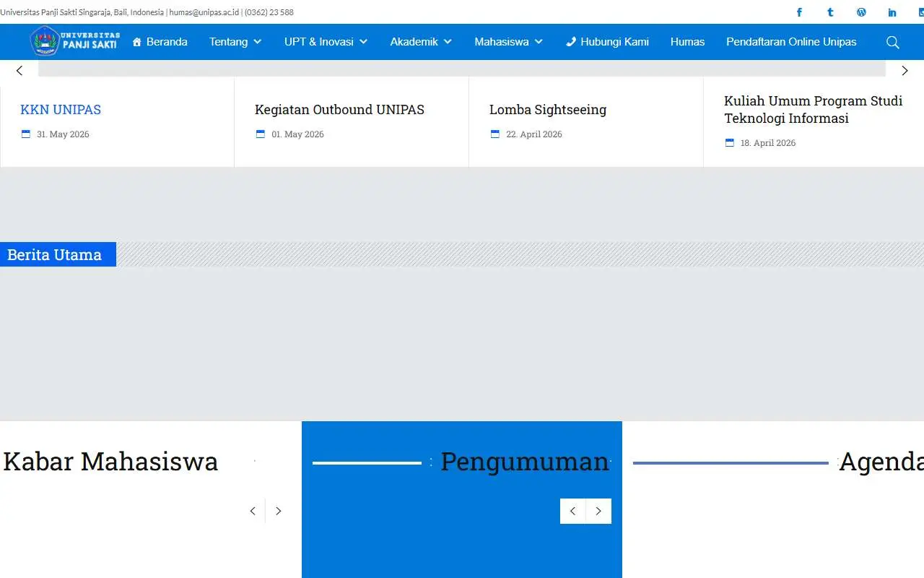Click the date 18. April 2026

click(768, 143)
